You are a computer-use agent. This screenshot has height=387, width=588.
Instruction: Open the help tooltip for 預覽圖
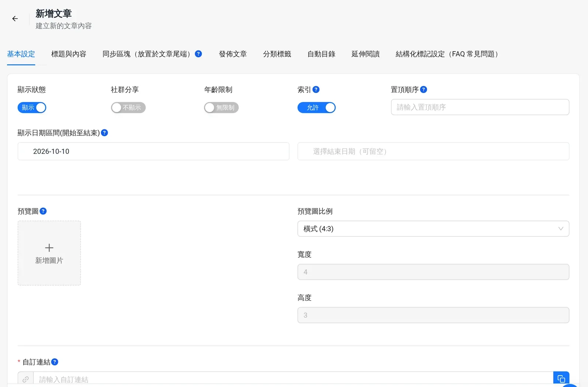(43, 211)
